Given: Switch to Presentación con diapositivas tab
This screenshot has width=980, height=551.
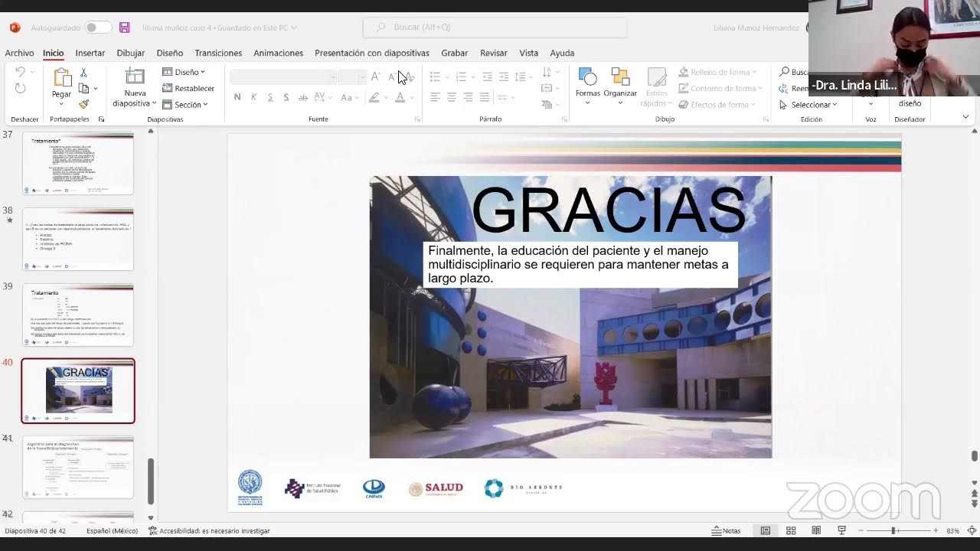Looking at the screenshot, I should [372, 53].
